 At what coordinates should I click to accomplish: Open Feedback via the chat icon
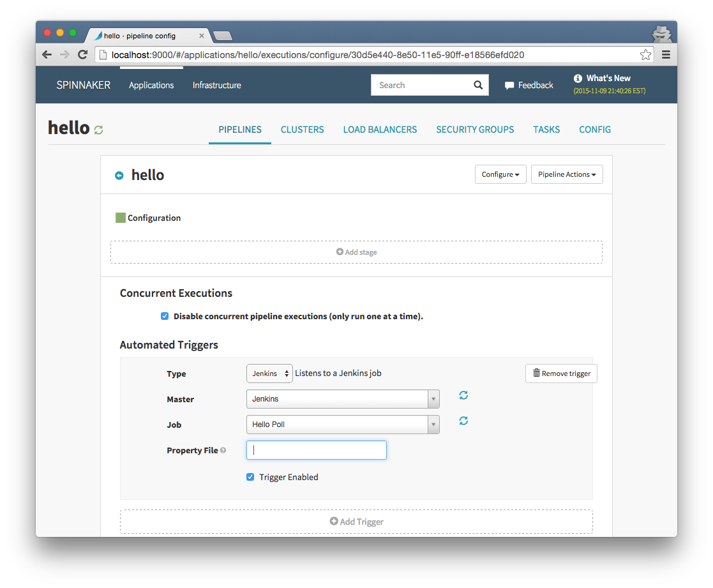[508, 84]
